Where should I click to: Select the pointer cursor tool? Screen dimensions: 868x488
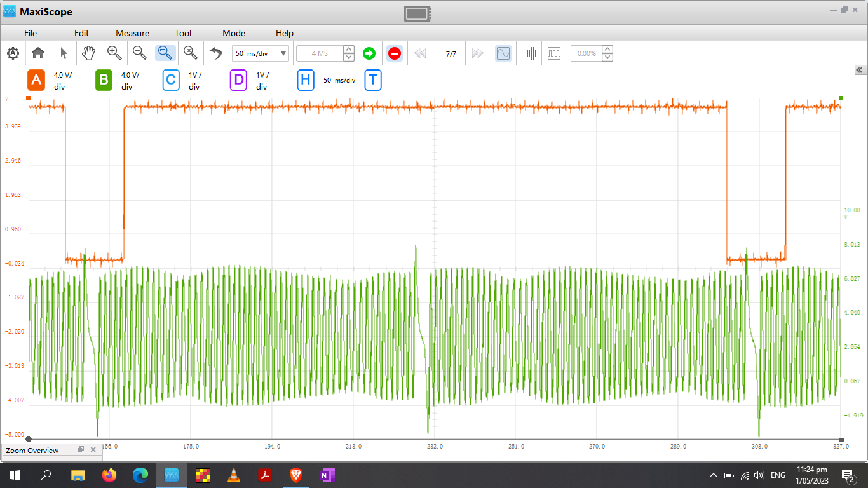(x=64, y=53)
